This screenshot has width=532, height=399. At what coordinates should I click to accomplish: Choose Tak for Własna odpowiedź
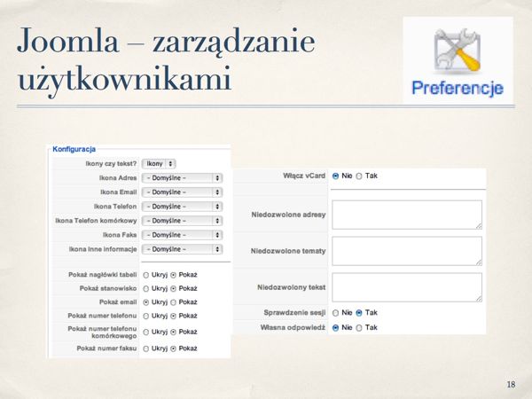tap(359, 327)
